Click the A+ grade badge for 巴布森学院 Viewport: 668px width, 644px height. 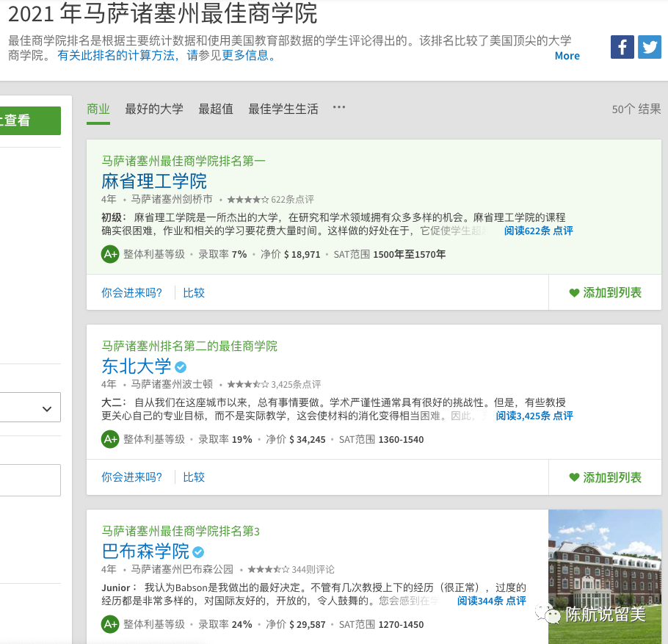tap(110, 624)
